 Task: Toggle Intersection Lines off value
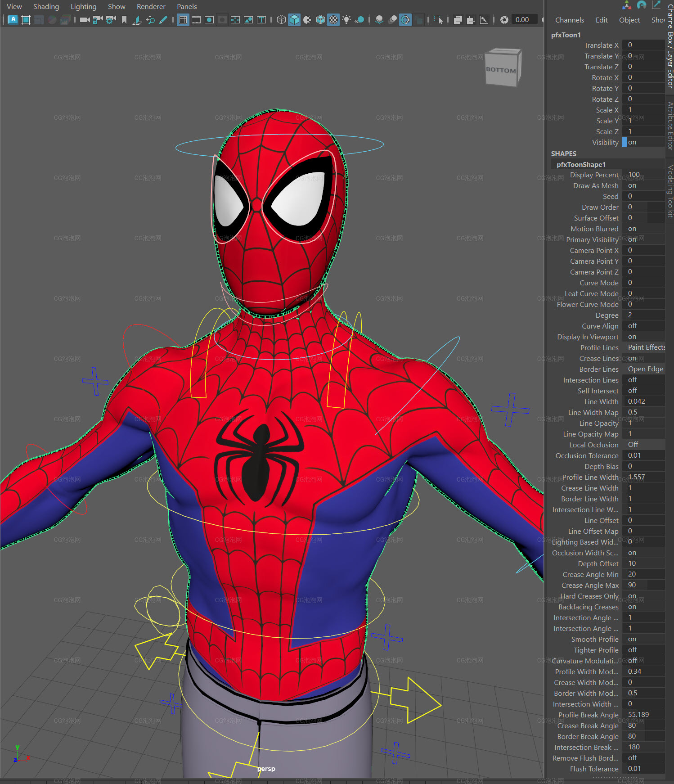[643, 380]
